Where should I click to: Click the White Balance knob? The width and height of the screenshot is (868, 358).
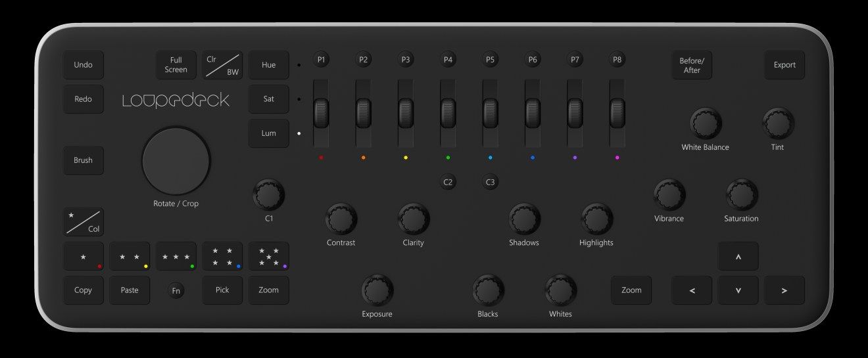706,123
